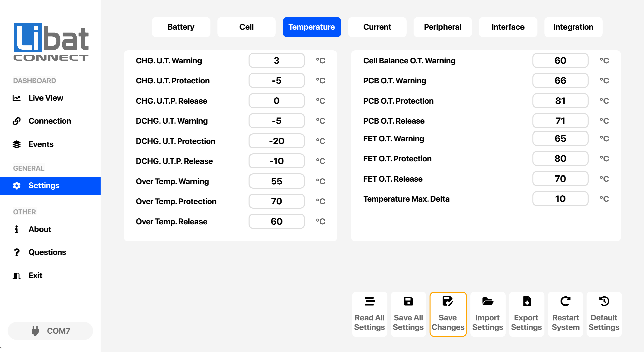Edit the CHG. U.T. Protection field
Viewport: 644px width, 352px height.
(276, 80)
